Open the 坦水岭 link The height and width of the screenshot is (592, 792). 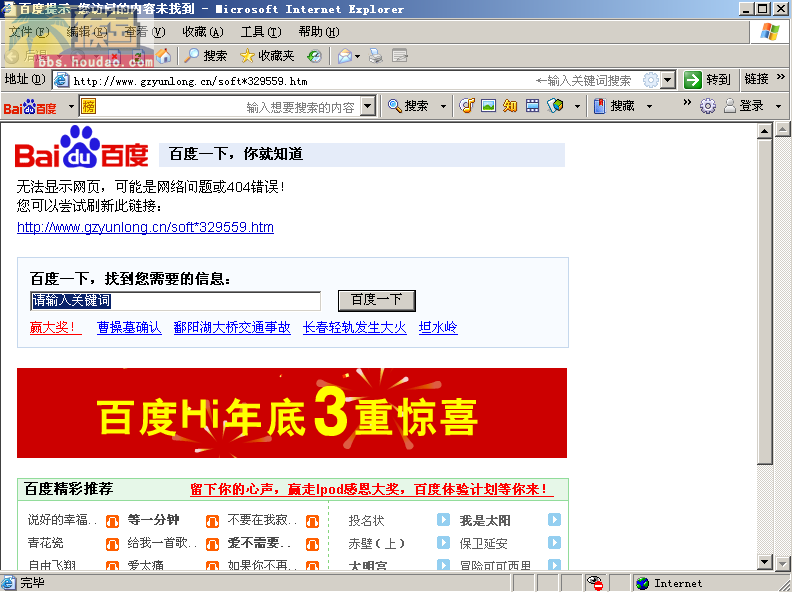(x=438, y=327)
